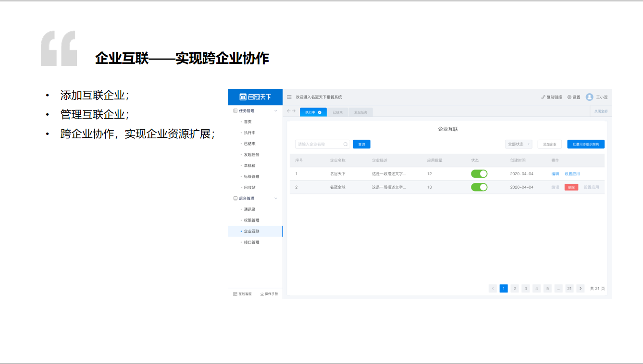Viewport: 643px width, 364px height.
Task: Click the ellipsis pagination button
Action: [x=558, y=289]
